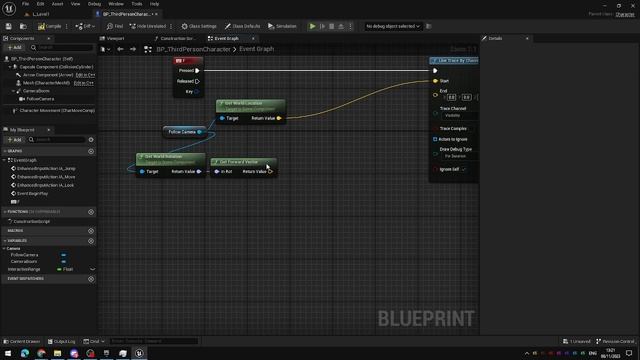
Task: Collapse the EventGraph tree item
Action: click(x=4, y=160)
